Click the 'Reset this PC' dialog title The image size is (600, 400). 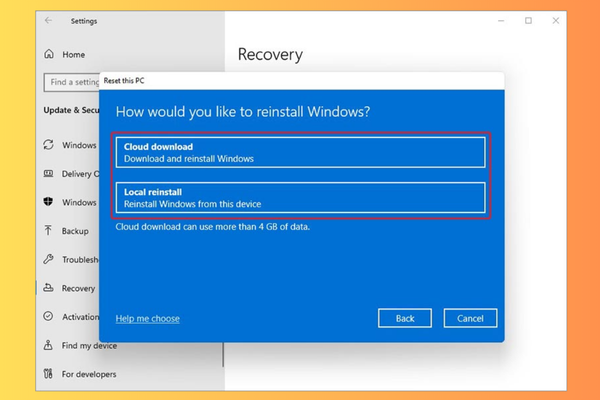coord(124,81)
